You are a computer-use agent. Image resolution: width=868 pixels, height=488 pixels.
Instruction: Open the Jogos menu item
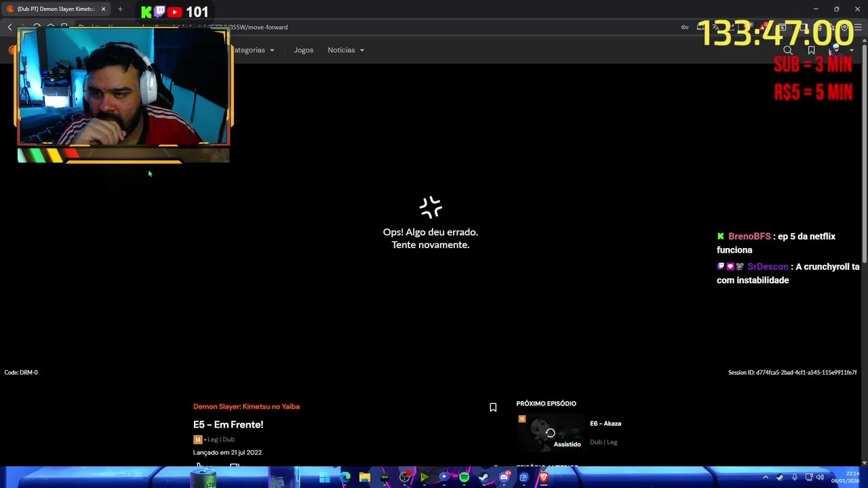[303, 50]
